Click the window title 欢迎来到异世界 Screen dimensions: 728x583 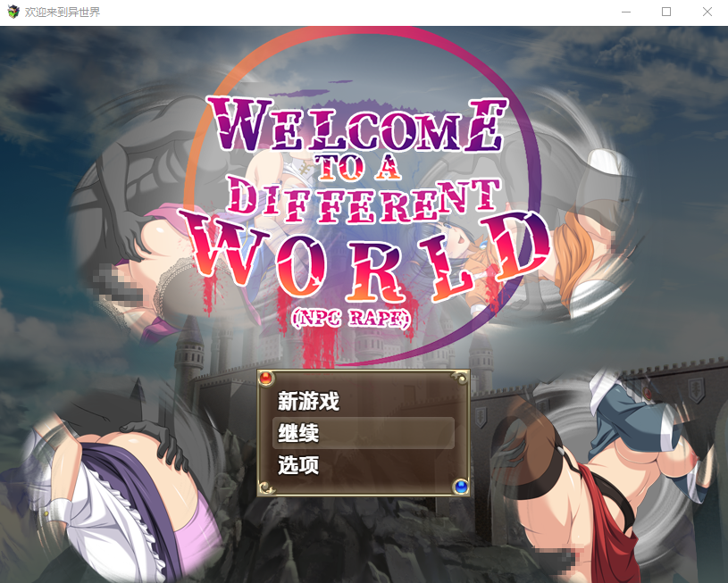pos(63,12)
